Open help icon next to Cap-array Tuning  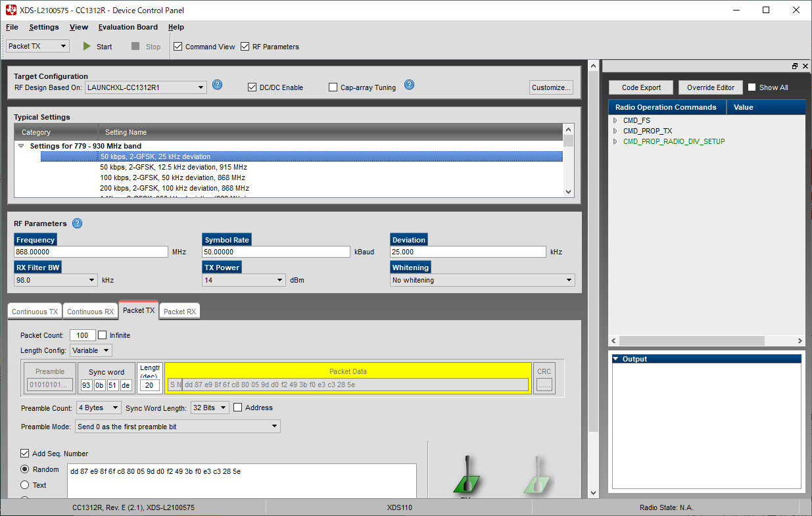409,85
